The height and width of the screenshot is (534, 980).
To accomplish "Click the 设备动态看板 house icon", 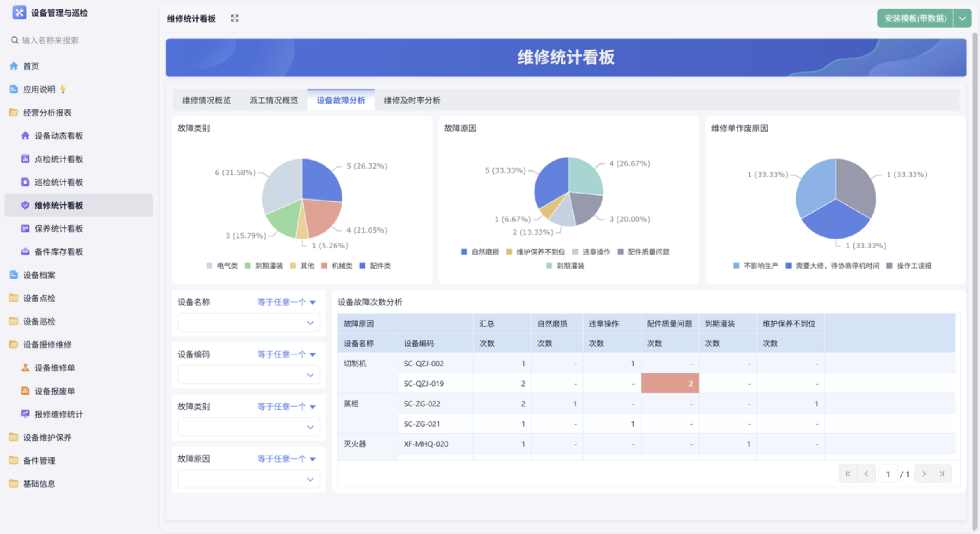I will coord(25,136).
